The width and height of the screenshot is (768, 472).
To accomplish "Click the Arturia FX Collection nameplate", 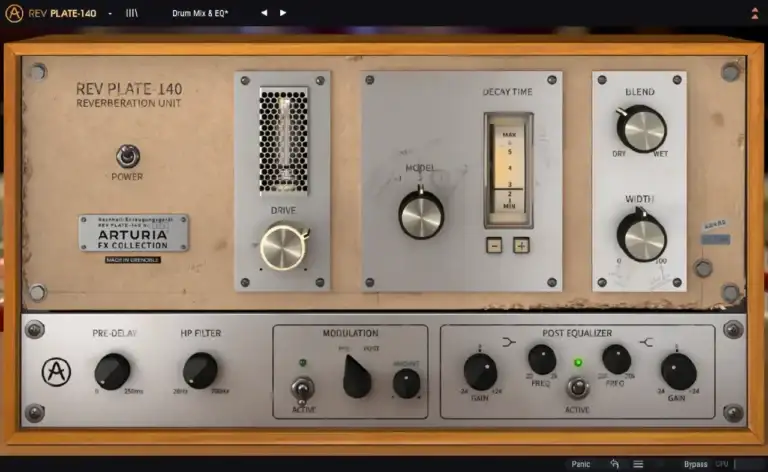I will point(134,233).
